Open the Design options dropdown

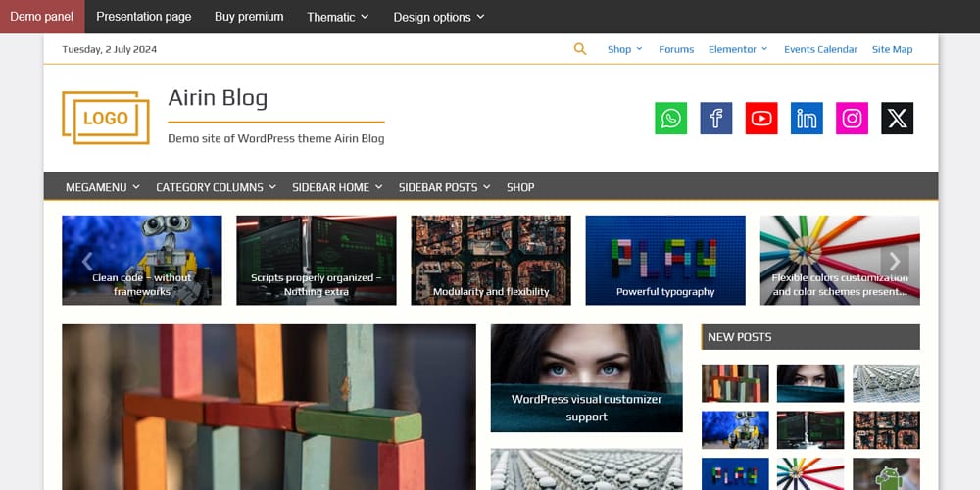pyautogui.click(x=438, y=17)
